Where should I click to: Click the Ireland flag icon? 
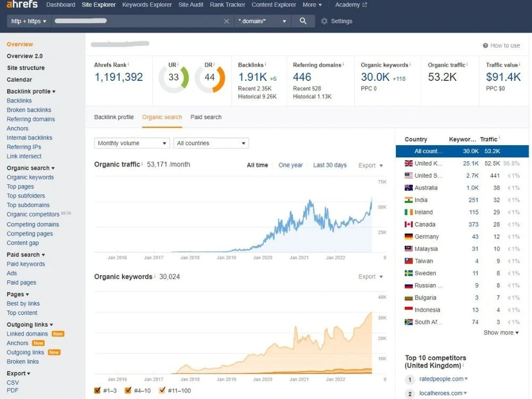[x=409, y=212]
